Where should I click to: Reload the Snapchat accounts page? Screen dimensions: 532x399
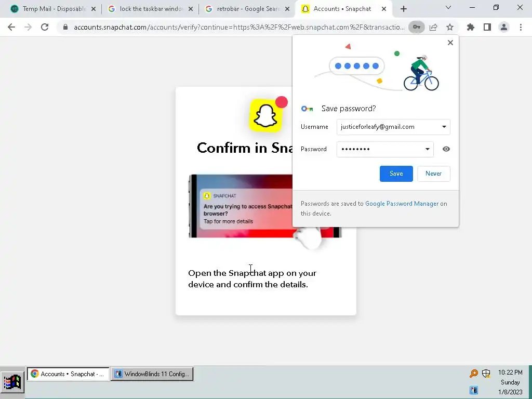(45, 27)
